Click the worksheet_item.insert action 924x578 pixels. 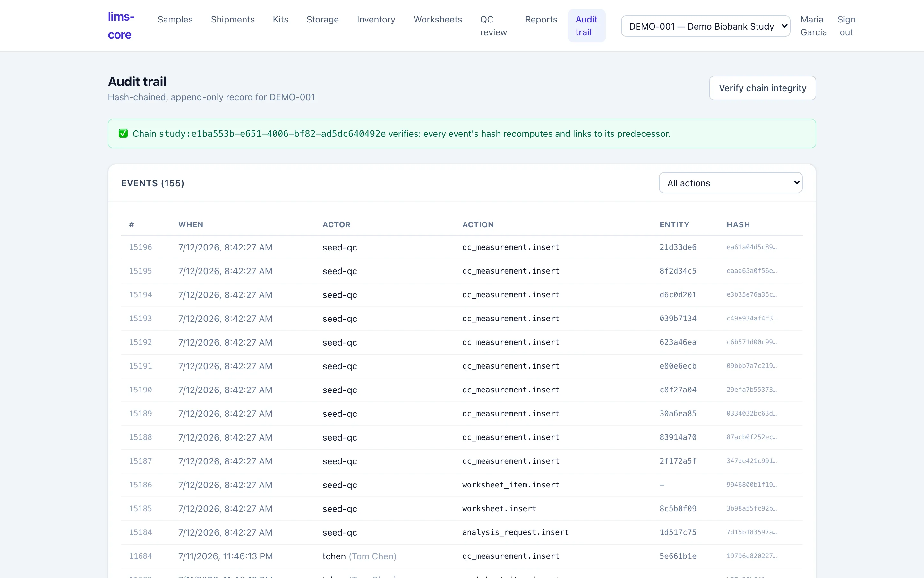pyautogui.click(x=510, y=485)
